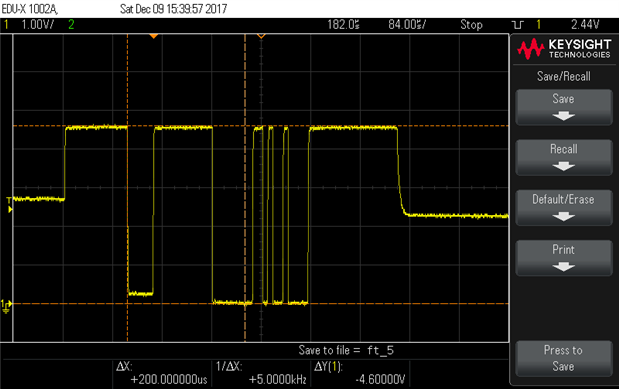Expand the Print softkey menu

(564, 258)
